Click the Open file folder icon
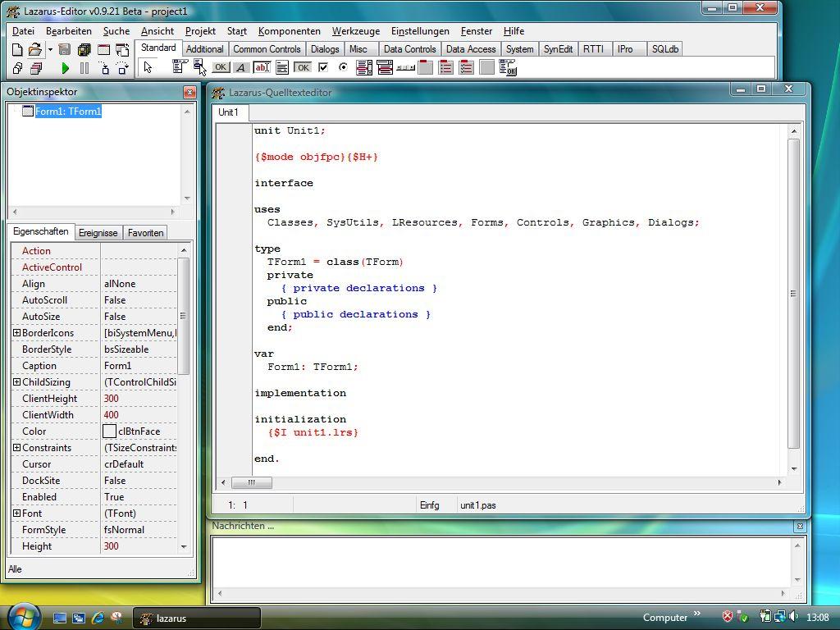Screen dimensions: 840x630 (34, 50)
